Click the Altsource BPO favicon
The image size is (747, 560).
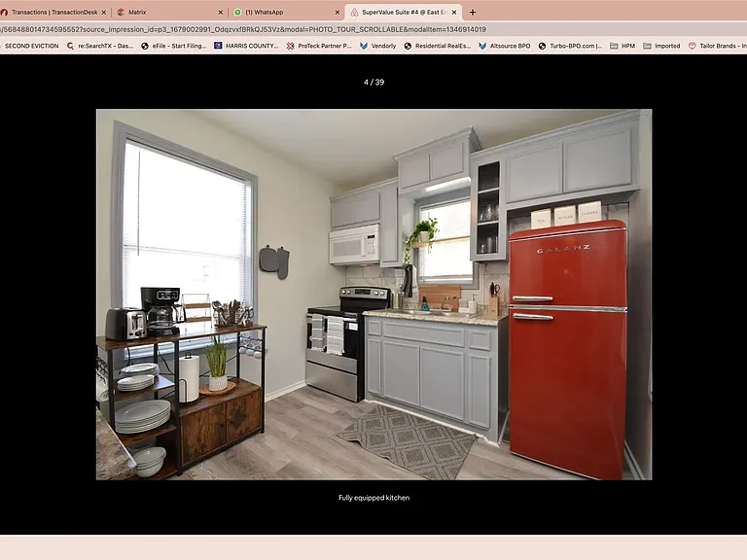[x=482, y=47]
